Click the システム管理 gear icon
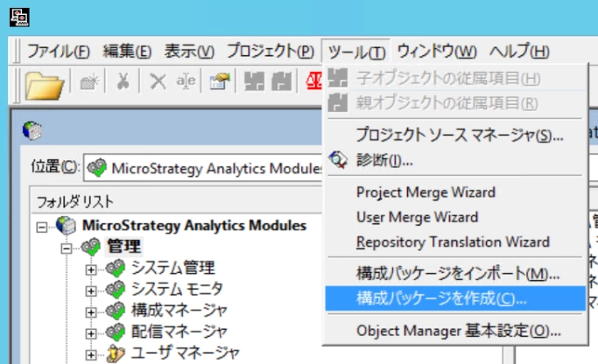This screenshot has height=364, width=598. click(116, 268)
